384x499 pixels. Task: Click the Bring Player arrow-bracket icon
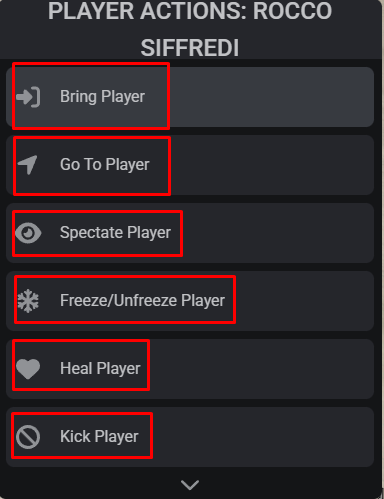pos(28,97)
